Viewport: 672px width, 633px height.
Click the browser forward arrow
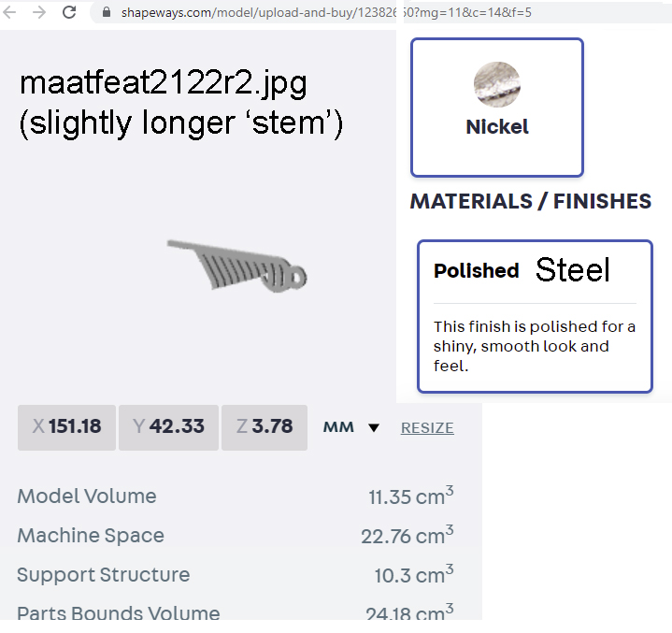[x=38, y=12]
